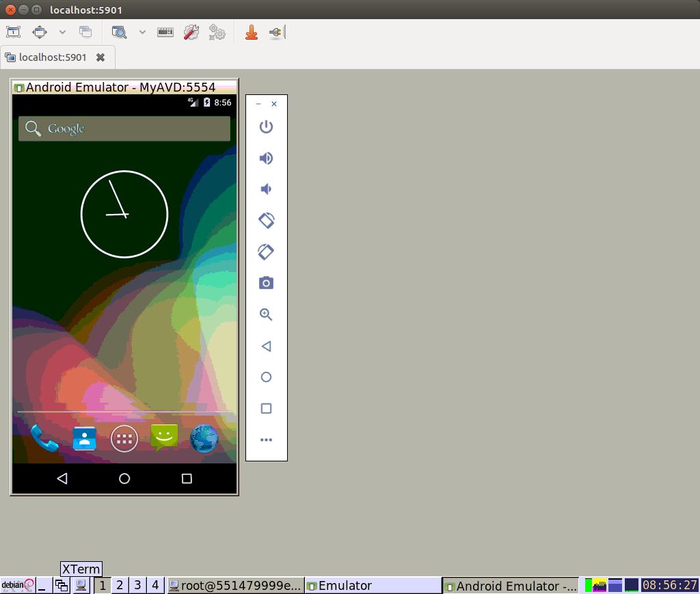Open extended controls three-dots menu
The height and width of the screenshot is (594, 700).
(266, 440)
